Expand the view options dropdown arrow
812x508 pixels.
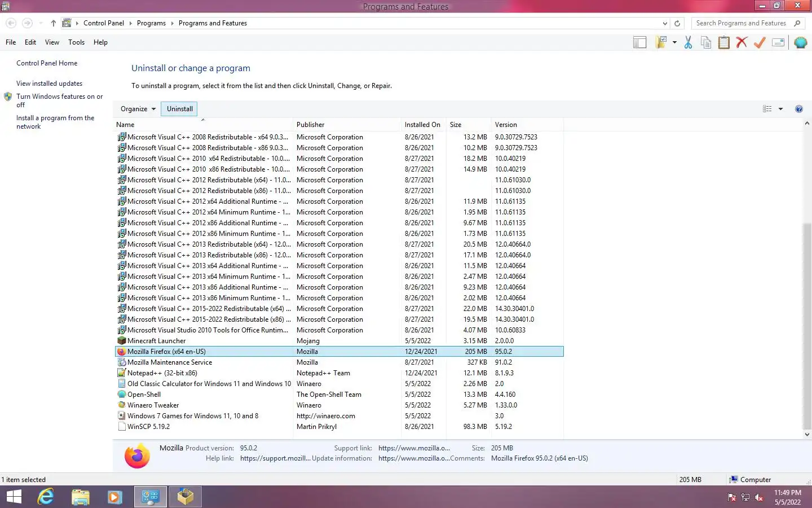[780, 109]
